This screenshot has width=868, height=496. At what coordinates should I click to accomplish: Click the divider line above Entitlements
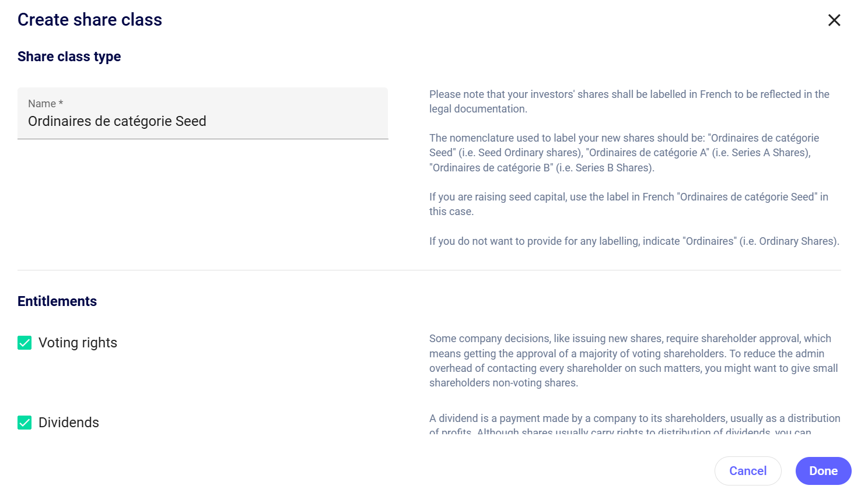(429, 270)
